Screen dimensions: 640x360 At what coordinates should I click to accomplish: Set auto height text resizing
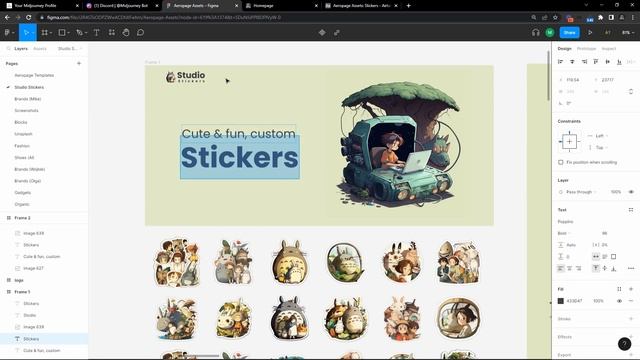[x=604, y=256]
